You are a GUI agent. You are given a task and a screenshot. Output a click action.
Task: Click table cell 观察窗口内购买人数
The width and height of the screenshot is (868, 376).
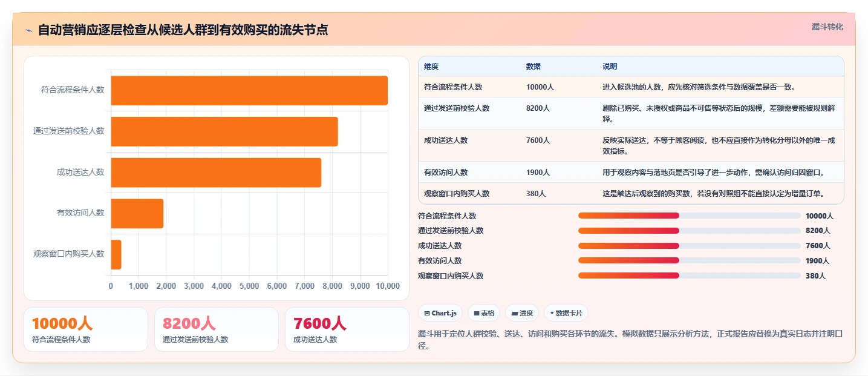pos(457,194)
